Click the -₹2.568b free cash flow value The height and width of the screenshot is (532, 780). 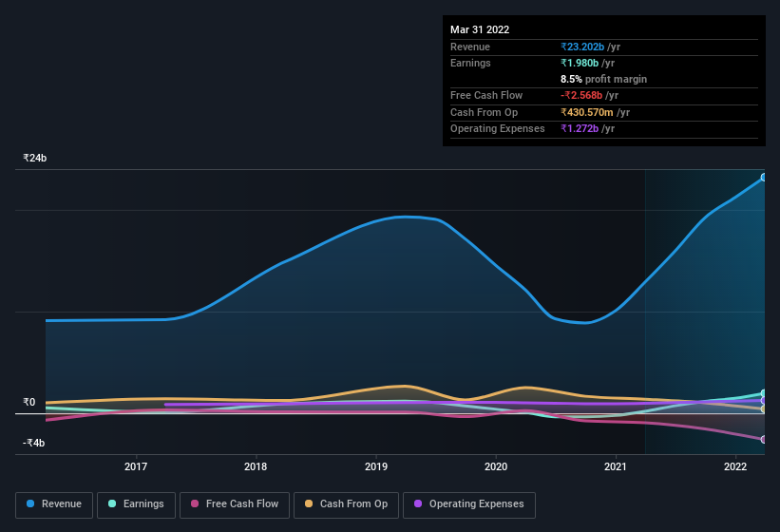(581, 95)
